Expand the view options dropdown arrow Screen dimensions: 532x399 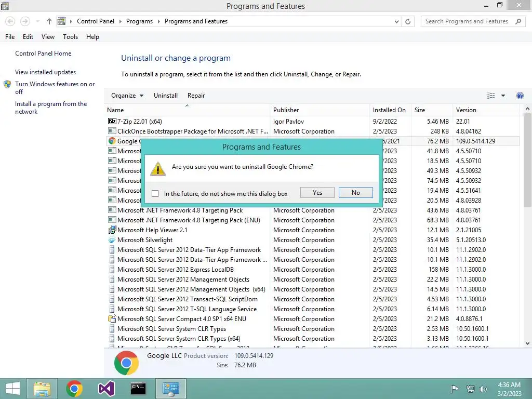503,96
